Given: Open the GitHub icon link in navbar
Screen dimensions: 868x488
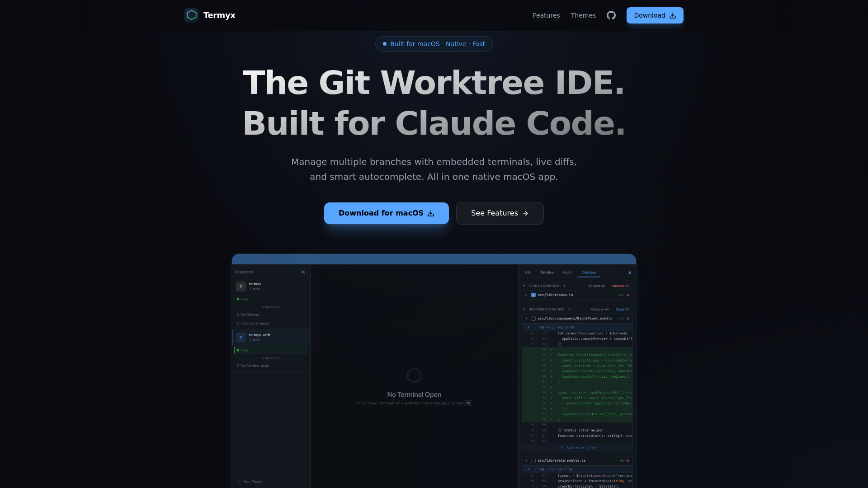Looking at the screenshot, I should [x=611, y=15].
